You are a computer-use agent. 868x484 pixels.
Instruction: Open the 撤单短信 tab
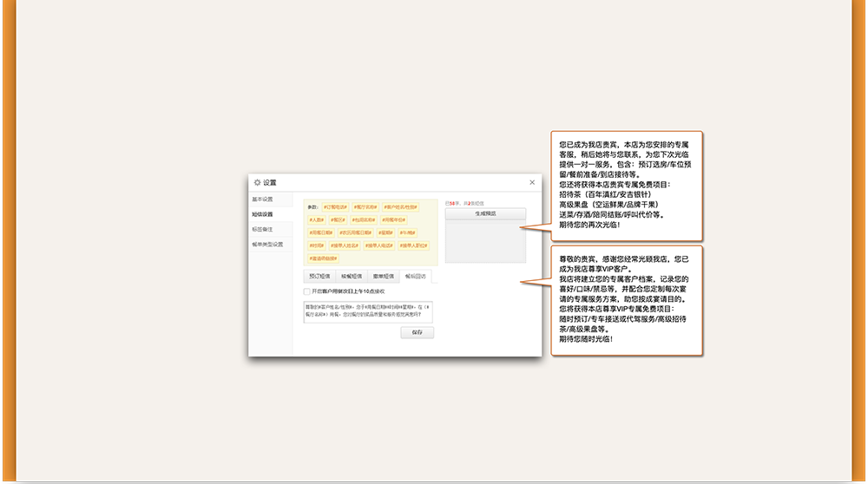coord(384,277)
